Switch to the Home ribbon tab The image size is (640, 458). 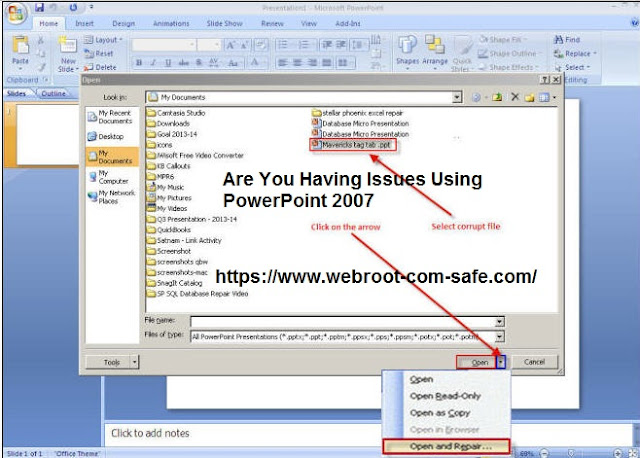(x=49, y=24)
